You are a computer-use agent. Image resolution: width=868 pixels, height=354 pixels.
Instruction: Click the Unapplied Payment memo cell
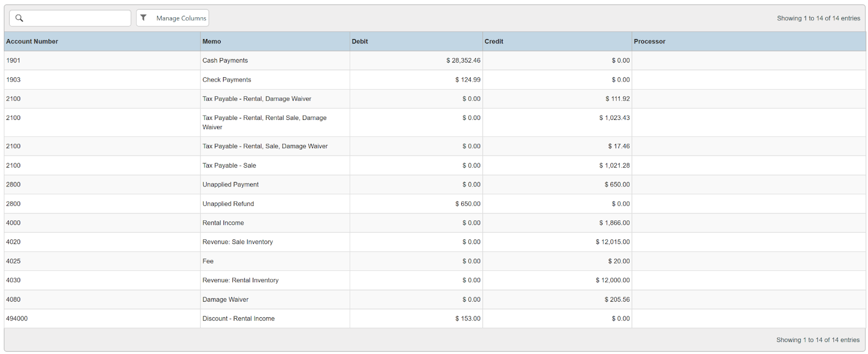coord(231,185)
